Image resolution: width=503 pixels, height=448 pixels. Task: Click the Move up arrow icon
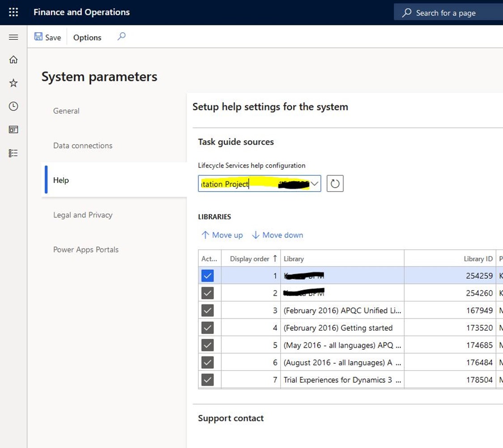point(205,235)
